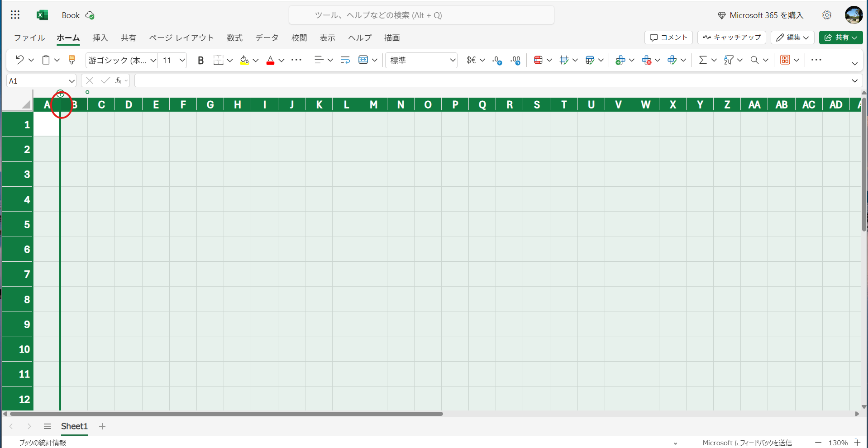Open the ribbon overflow ellipsis menu
This screenshot has height=448, width=868.
tap(816, 60)
